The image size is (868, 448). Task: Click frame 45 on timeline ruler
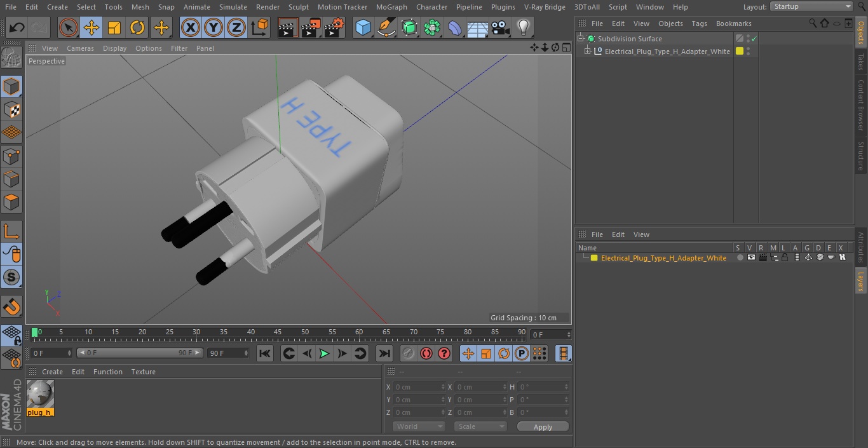(278, 332)
